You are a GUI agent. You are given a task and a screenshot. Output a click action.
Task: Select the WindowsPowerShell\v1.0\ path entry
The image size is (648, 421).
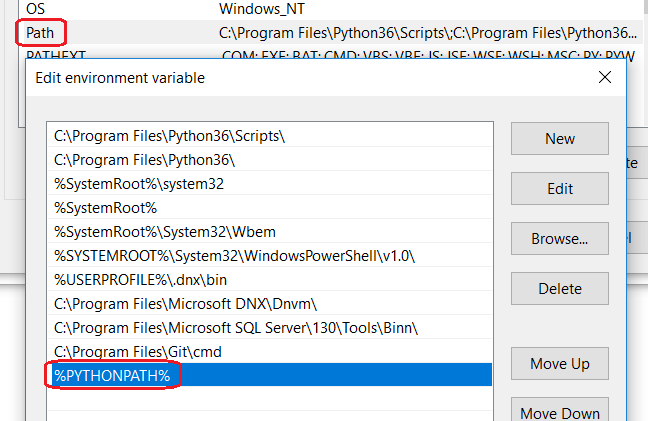tap(269, 256)
